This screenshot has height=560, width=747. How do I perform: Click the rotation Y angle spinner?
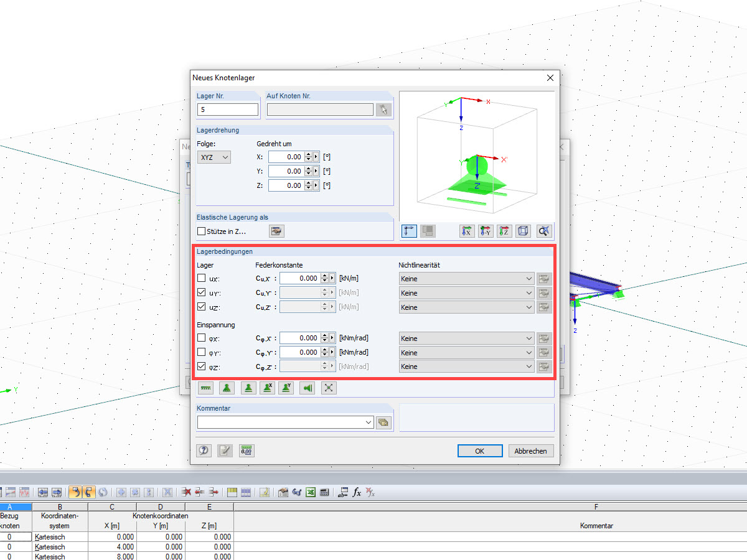tap(308, 171)
